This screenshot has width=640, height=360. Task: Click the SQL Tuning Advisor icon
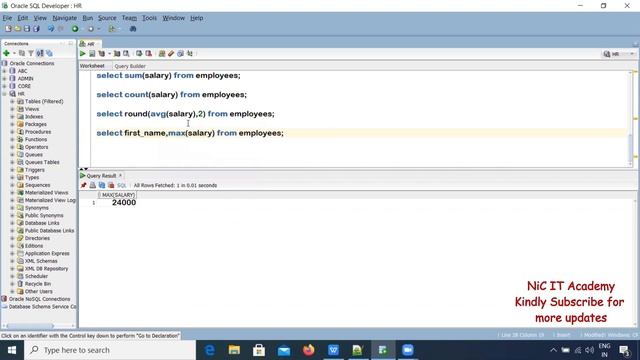pyautogui.click(x=127, y=53)
